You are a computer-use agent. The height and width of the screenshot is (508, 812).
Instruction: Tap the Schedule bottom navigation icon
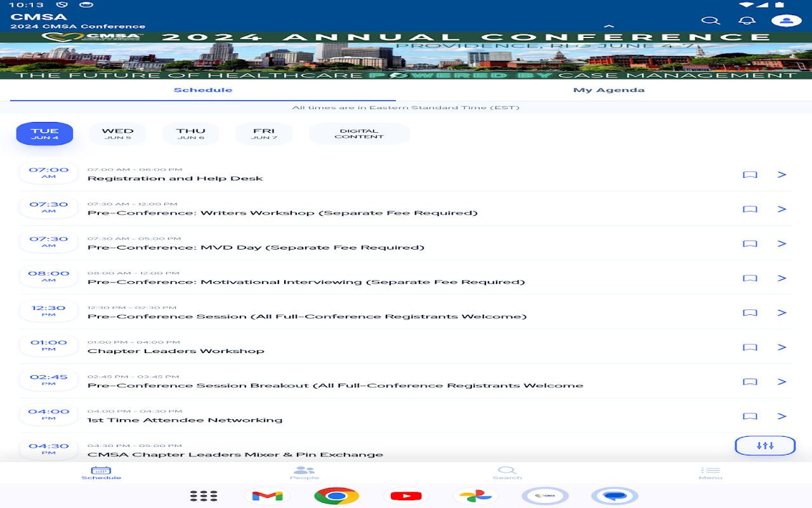(x=101, y=473)
